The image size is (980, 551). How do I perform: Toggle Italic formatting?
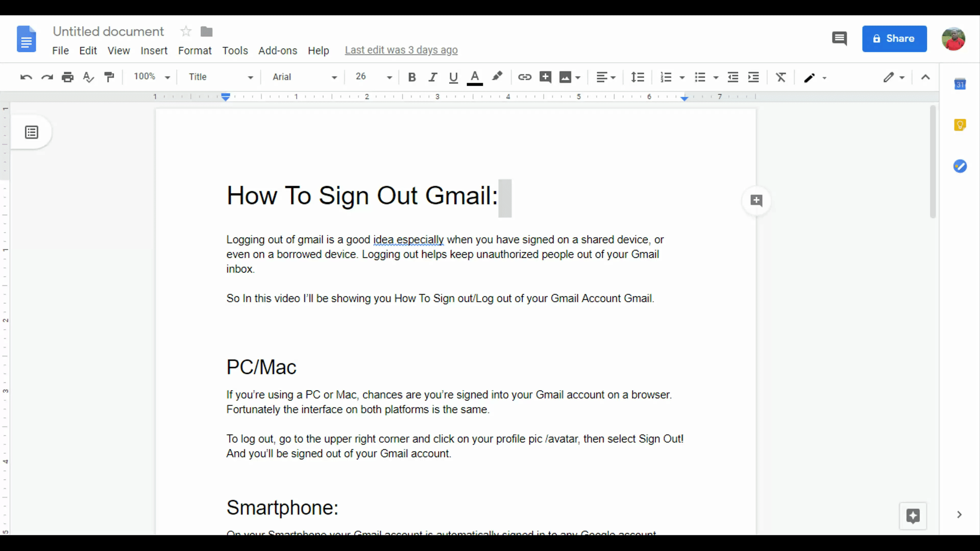point(433,77)
